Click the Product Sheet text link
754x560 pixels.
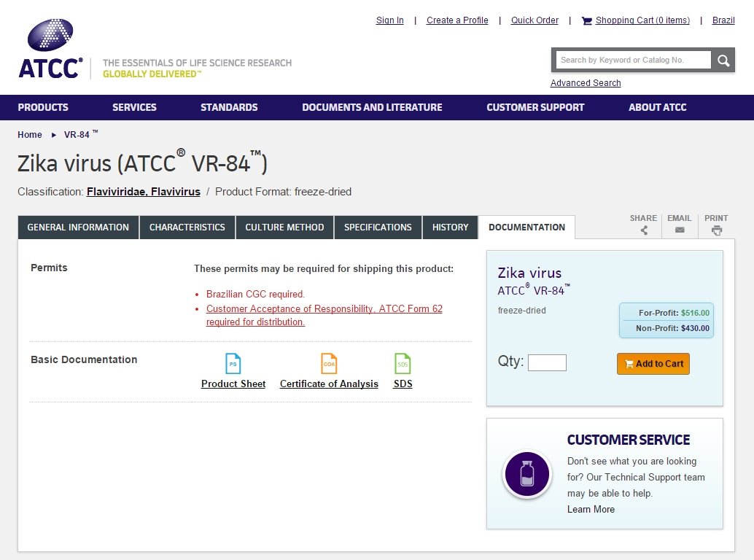click(233, 384)
